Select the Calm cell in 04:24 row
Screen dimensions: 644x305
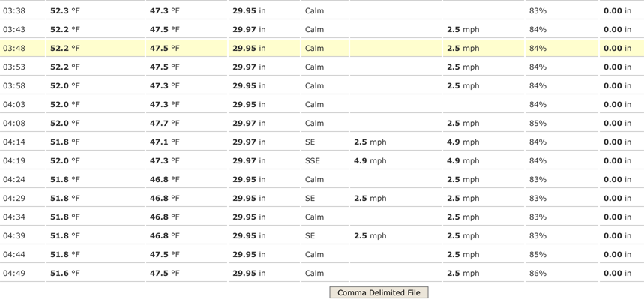(315, 180)
